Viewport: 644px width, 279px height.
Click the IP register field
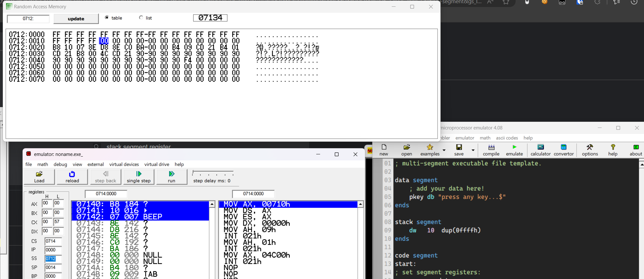pyautogui.click(x=53, y=250)
